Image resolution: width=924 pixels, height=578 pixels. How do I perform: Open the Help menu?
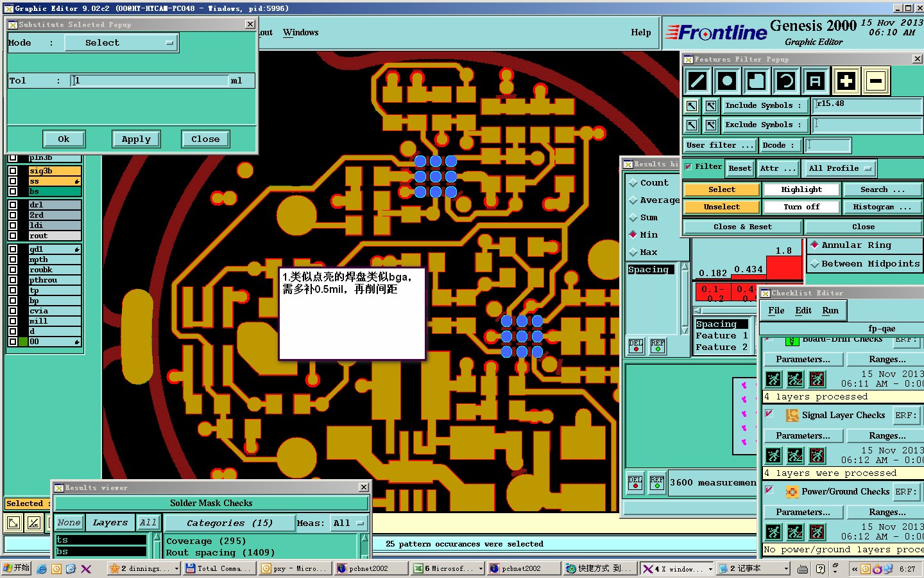640,33
